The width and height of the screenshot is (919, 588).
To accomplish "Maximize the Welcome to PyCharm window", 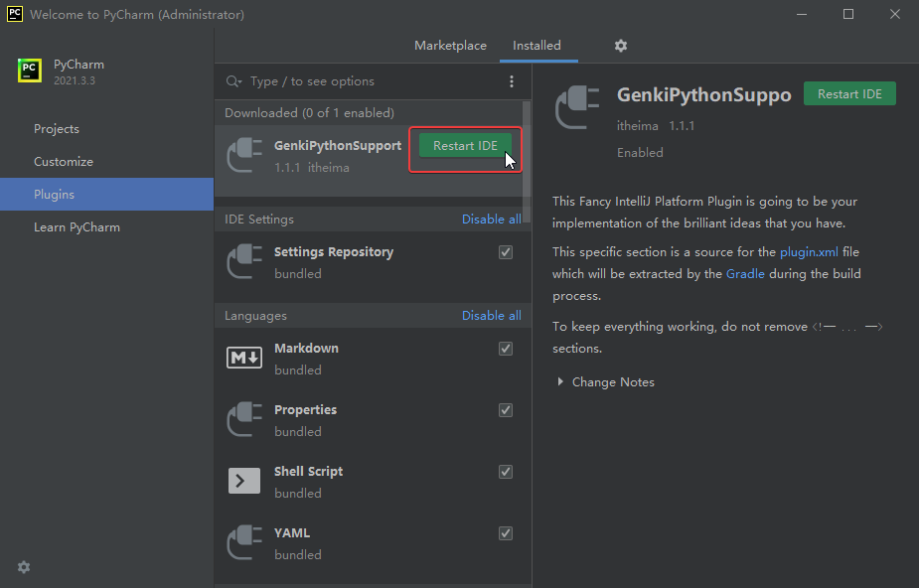I will [848, 14].
